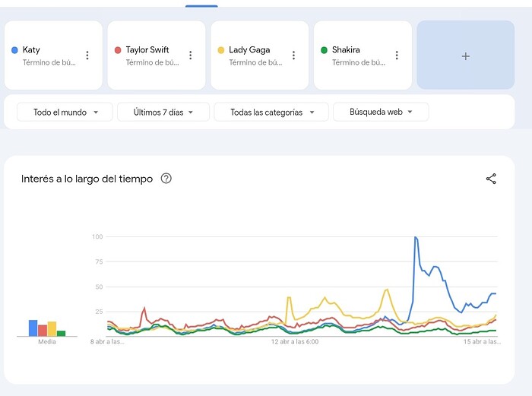Click the blue line peak at 100
532x396 pixels.
(416, 238)
